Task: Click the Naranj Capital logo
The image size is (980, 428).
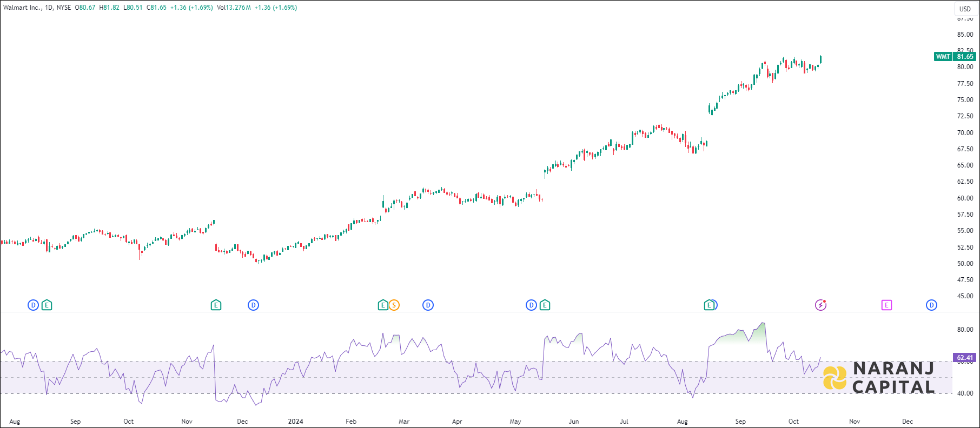Action: tap(879, 377)
